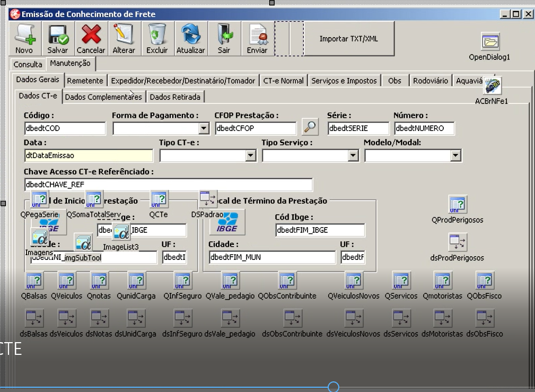Select the ACBrNFe1 component icon
Viewport: 535px width, 392px height.
click(x=493, y=85)
